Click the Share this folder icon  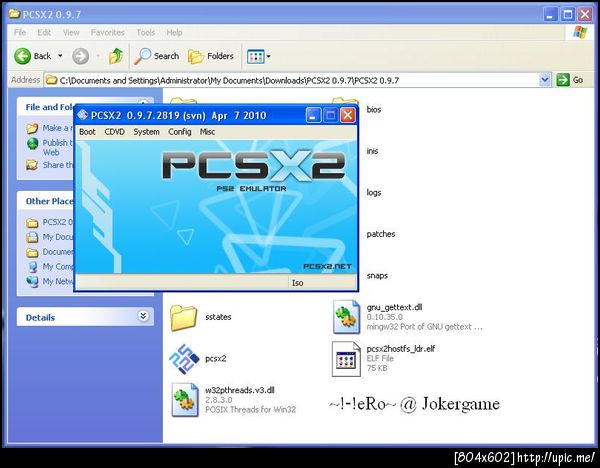coord(32,165)
